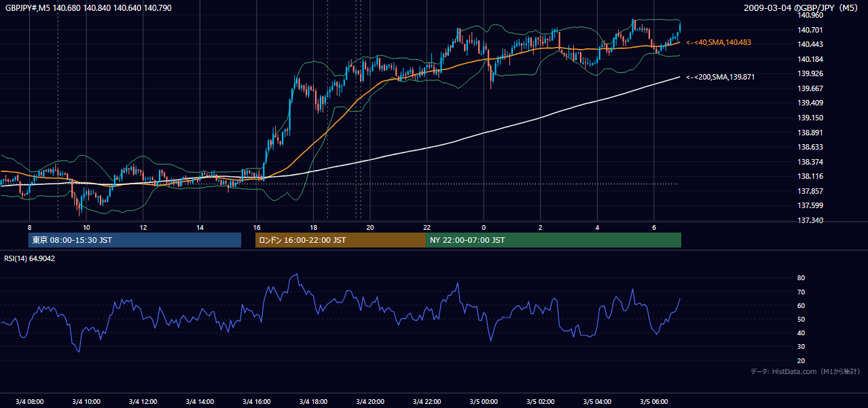The image size is (868, 408).
Task: Click RSI scale value 50
Action: [x=801, y=319]
